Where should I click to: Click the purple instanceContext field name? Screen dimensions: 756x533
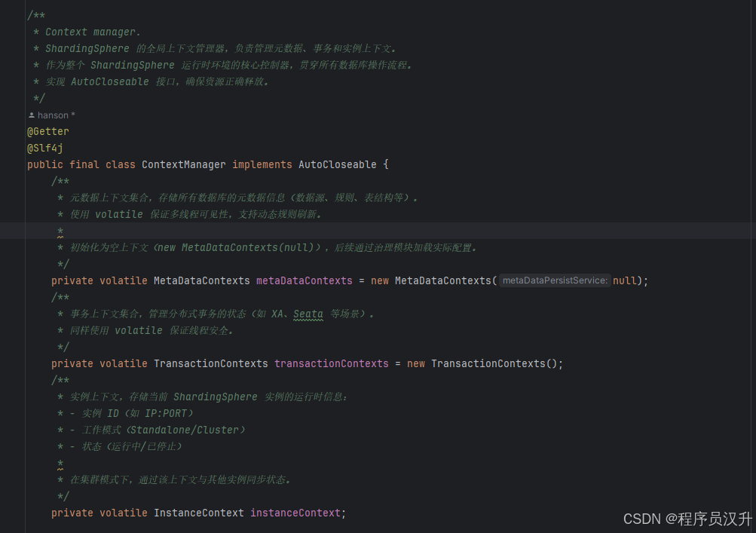tap(295, 513)
